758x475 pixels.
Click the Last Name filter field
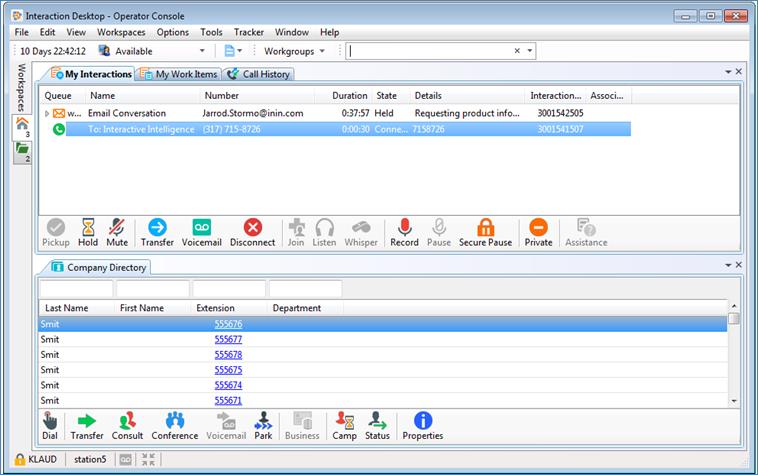point(76,288)
